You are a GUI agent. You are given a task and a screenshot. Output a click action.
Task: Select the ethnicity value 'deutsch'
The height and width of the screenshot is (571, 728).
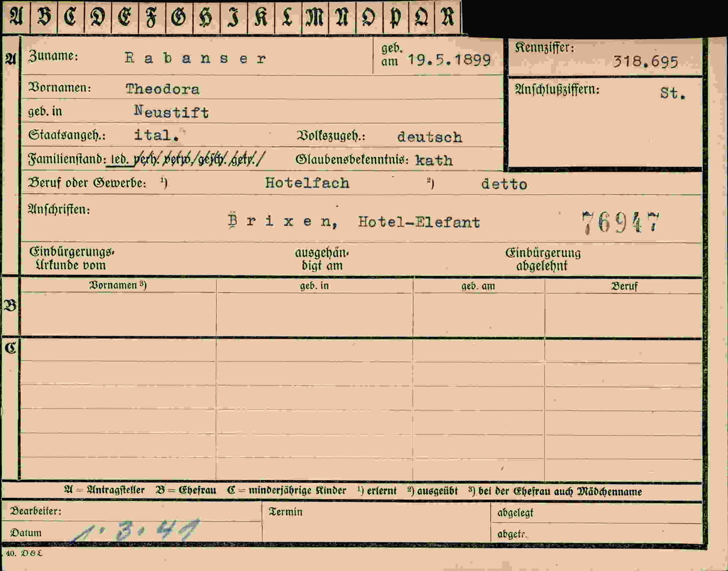tap(430, 137)
